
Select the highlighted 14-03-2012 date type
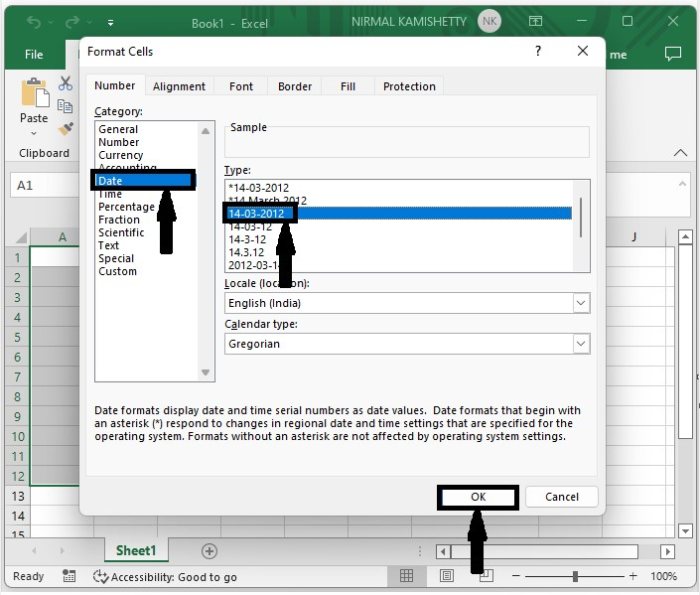[399, 213]
